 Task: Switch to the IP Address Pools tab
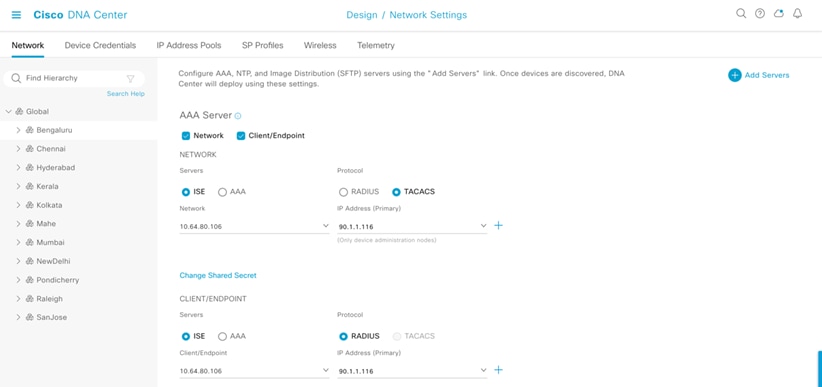(x=189, y=46)
